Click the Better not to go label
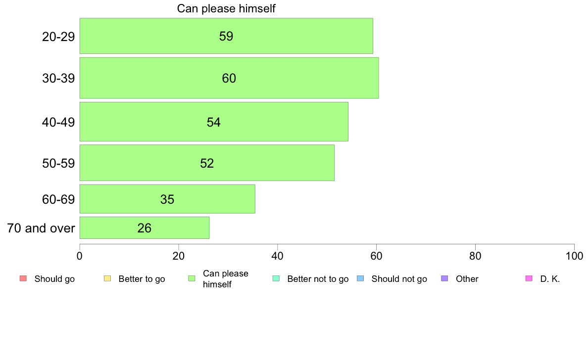Image resolution: width=588 pixels, height=364 pixels. [318, 279]
